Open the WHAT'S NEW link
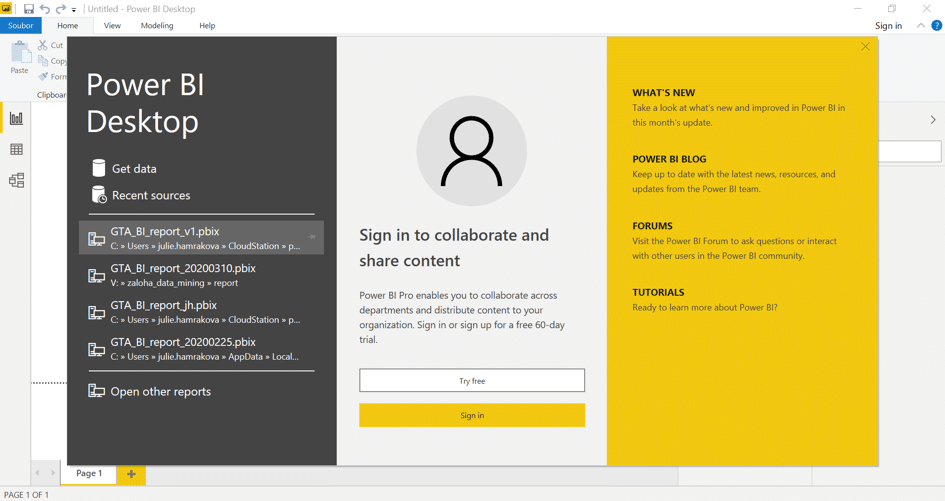Image resolution: width=945 pixels, height=501 pixels. (664, 93)
